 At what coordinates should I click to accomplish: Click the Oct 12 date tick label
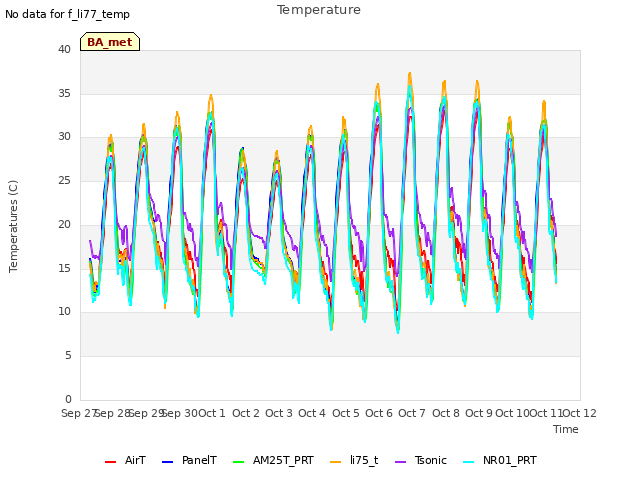[x=579, y=413]
